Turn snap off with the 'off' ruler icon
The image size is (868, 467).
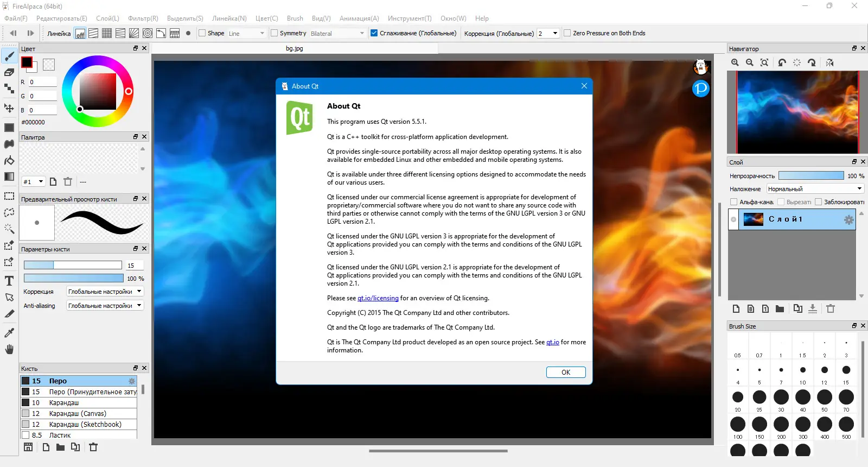tap(80, 34)
